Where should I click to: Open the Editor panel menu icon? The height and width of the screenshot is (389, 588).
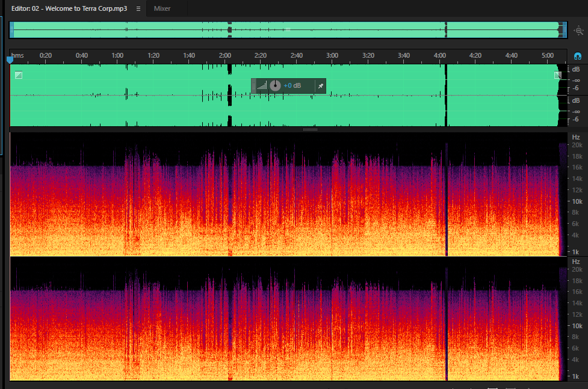pyautogui.click(x=138, y=8)
